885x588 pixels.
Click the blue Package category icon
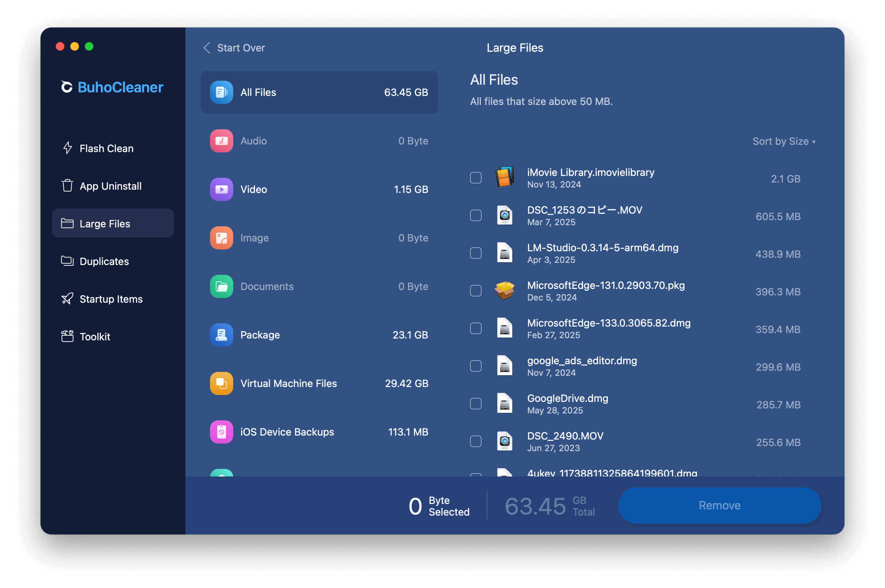(221, 335)
